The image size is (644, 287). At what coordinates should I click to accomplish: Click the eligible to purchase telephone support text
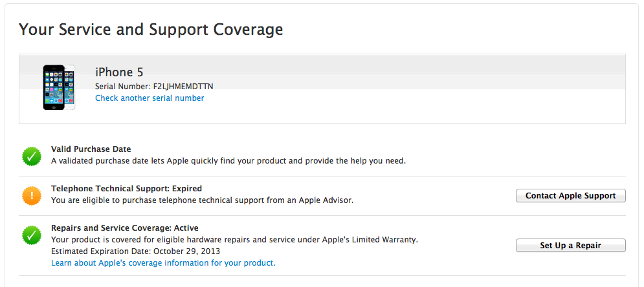[x=202, y=200]
